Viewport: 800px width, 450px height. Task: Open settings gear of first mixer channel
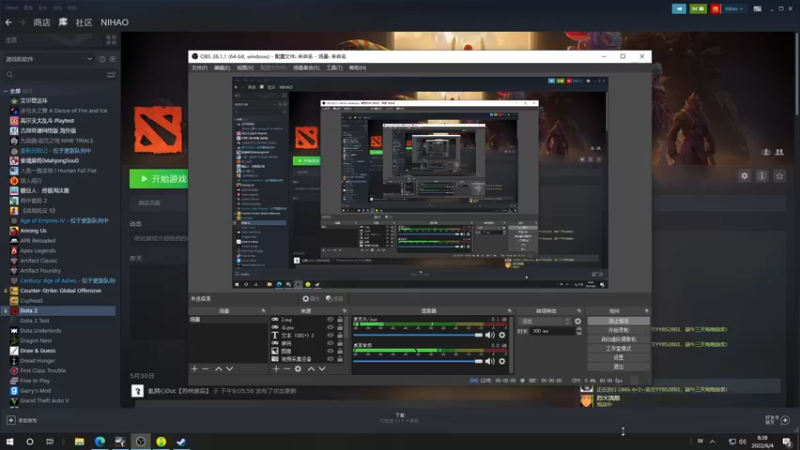[x=502, y=335]
